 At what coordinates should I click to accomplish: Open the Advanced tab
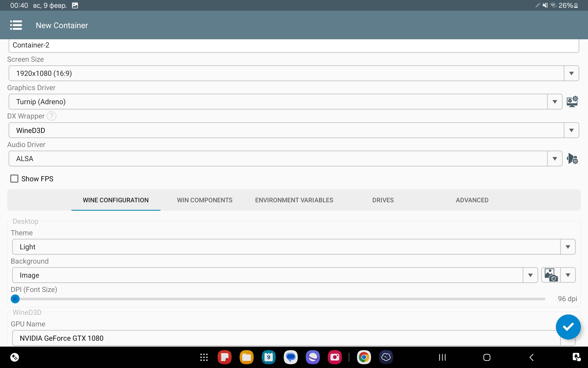(x=472, y=200)
